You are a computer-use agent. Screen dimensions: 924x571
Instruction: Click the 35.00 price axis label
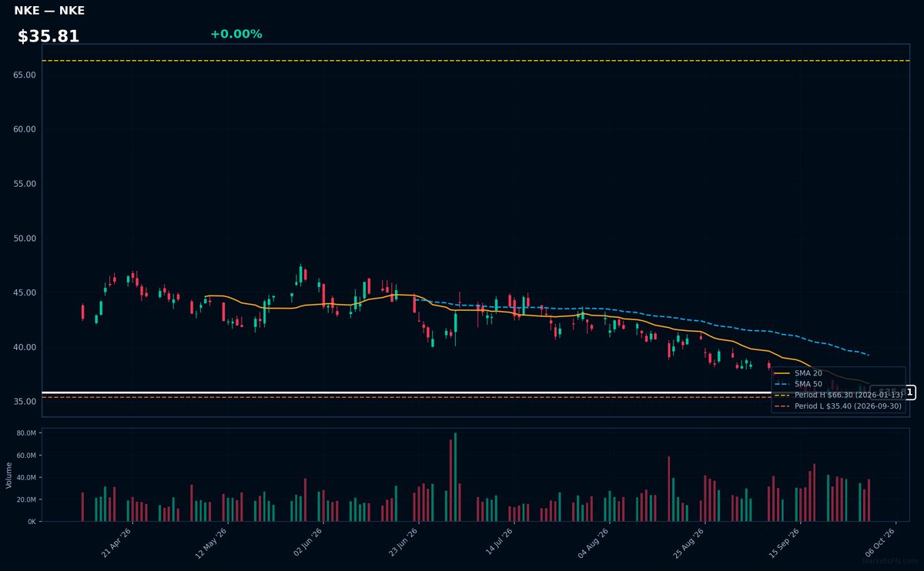pyautogui.click(x=25, y=402)
